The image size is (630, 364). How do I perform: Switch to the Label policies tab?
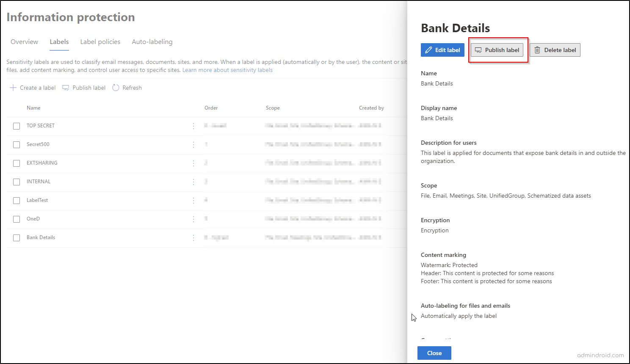(x=100, y=41)
